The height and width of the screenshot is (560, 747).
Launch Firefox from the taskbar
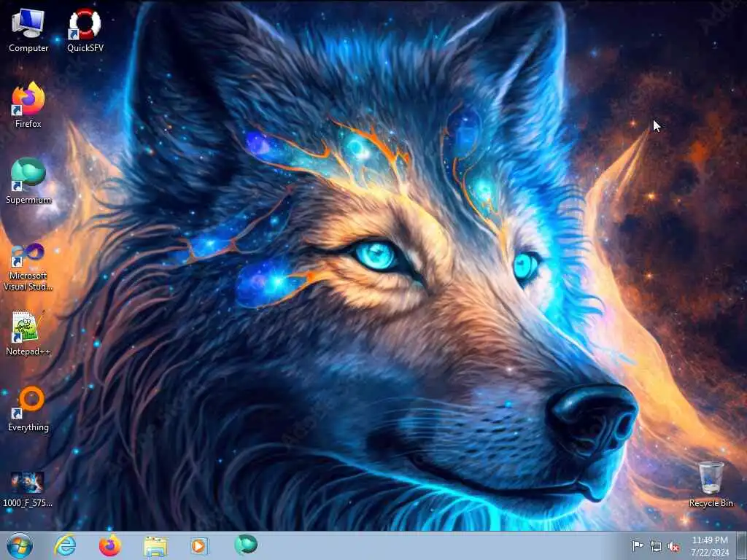[109, 545]
